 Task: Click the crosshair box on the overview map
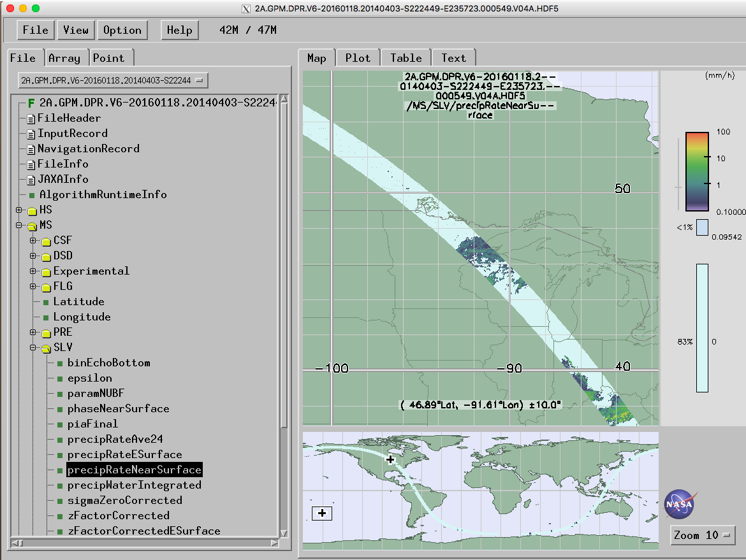(x=322, y=513)
